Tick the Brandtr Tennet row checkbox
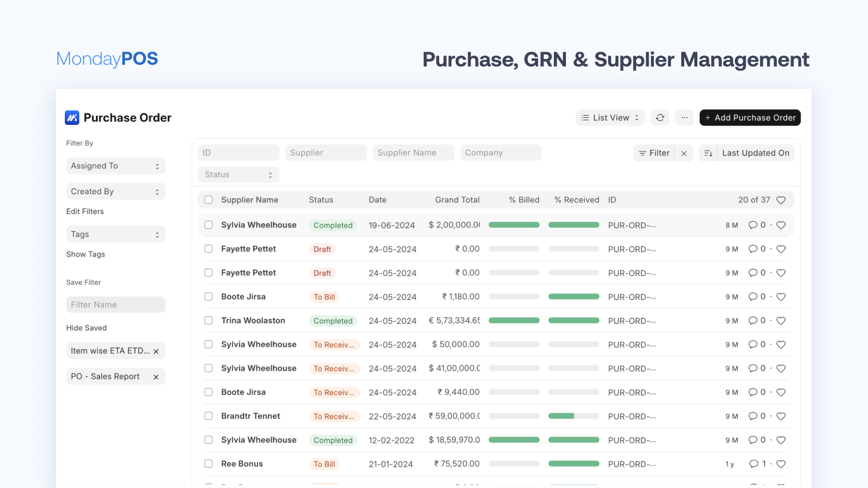The height and width of the screenshot is (488, 868). (208, 416)
